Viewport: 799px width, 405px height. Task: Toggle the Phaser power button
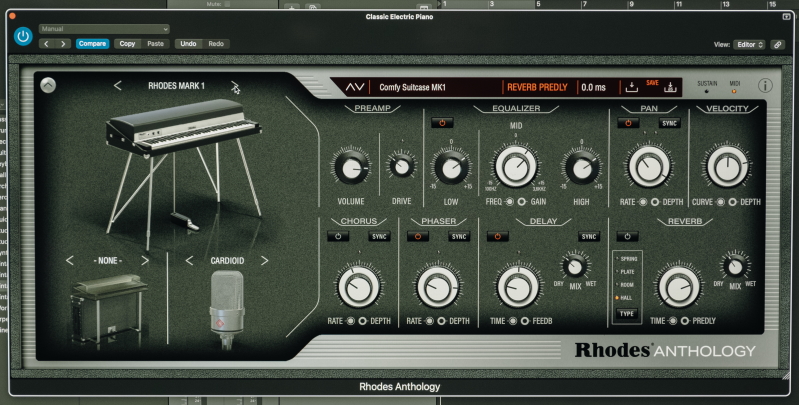(x=418, y=237)
